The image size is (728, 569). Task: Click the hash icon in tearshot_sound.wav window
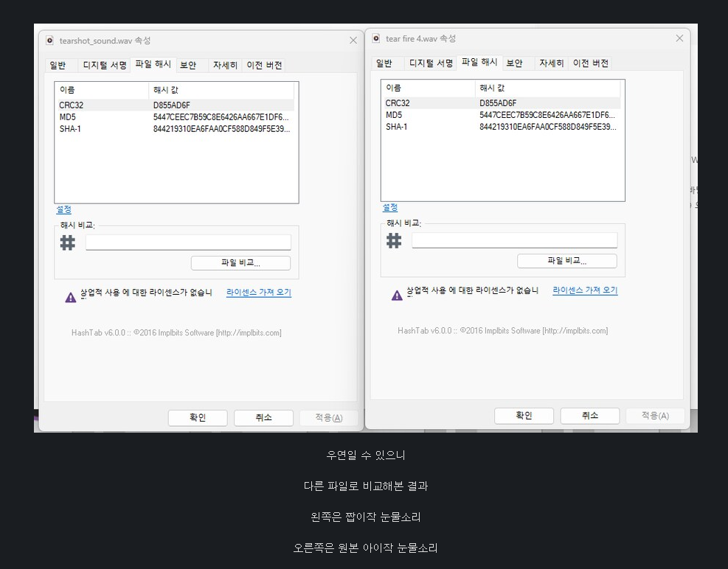point(68,242)
